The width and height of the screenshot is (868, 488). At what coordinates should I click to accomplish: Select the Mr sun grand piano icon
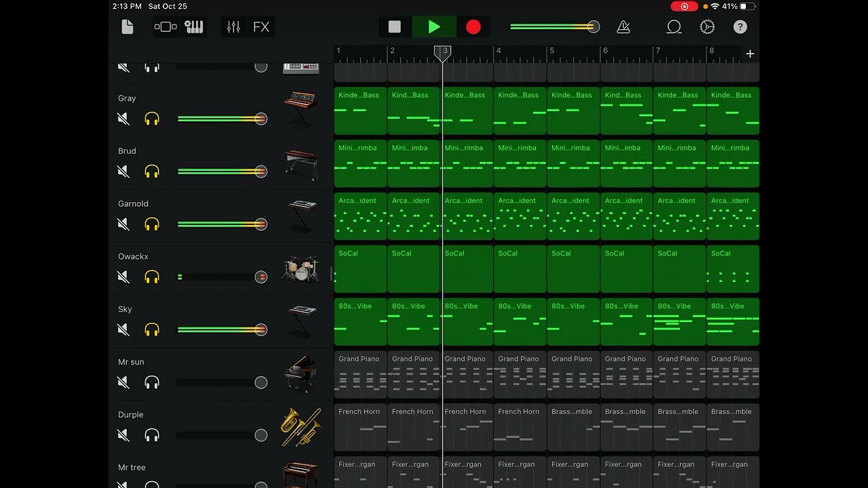pyautogui.click(x=300, y=374)
